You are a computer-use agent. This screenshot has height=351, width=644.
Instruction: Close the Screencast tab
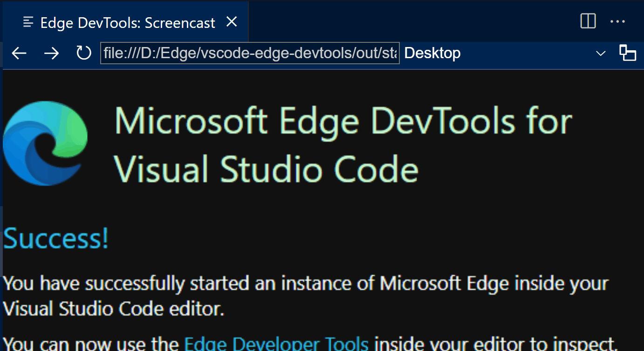click(x=232, y=21)
